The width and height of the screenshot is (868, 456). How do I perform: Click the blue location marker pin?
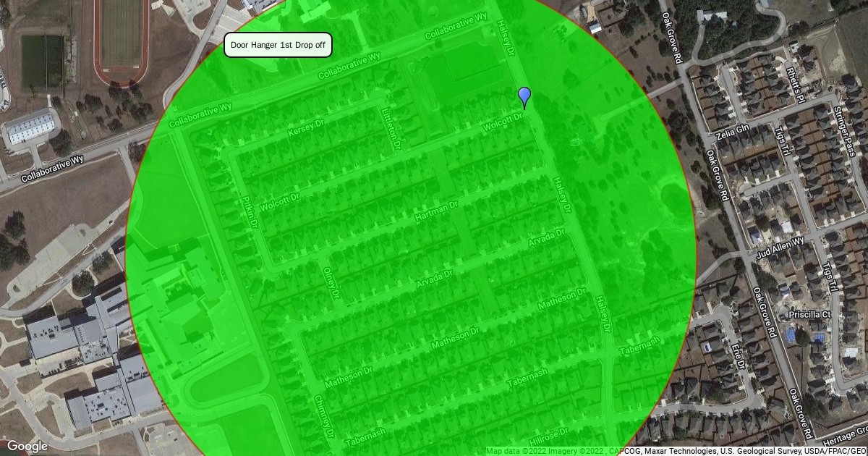click(x=524, y=96)
